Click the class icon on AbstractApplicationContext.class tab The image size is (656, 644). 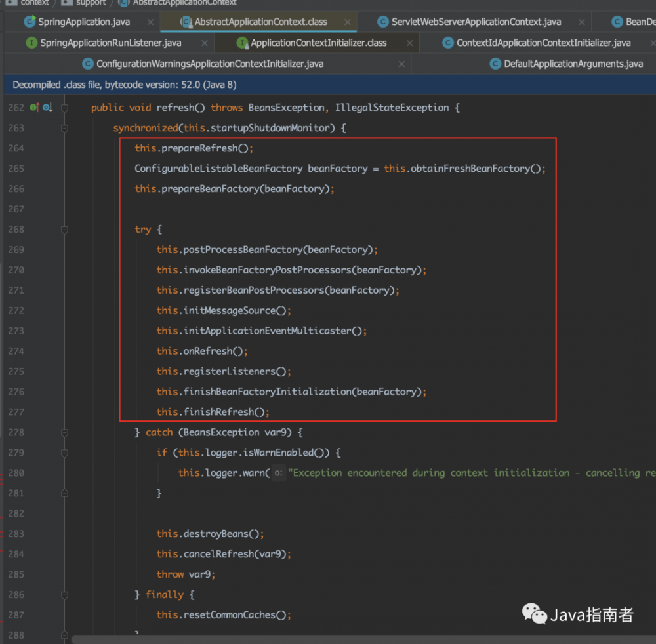pyautogui.click(x=188, y=22)
